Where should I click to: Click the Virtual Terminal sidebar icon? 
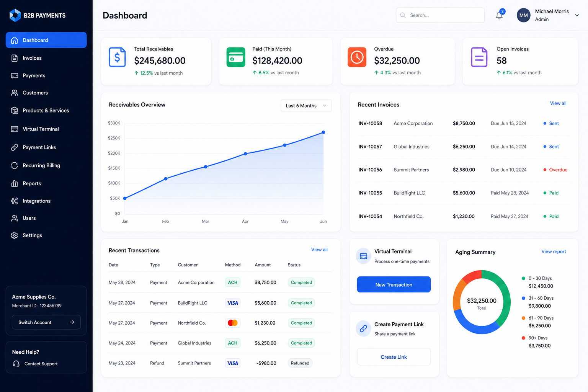(x=15, y=129)
